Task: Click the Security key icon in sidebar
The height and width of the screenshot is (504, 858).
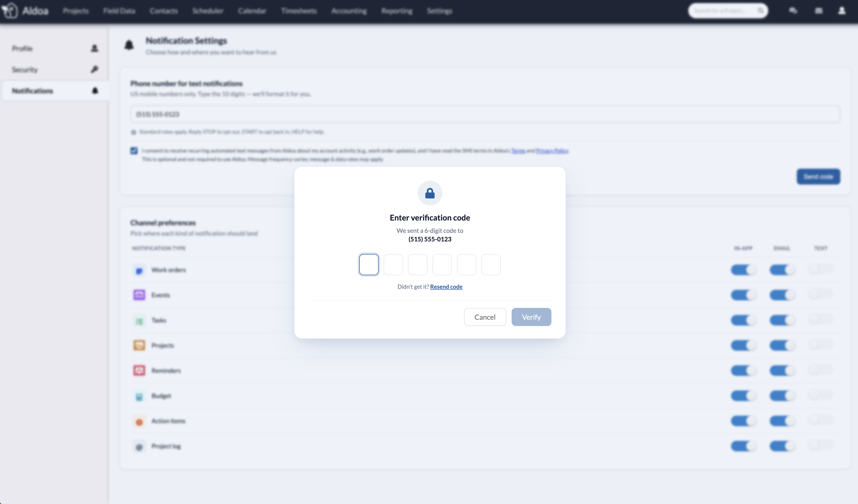Action: pos(95,69)
